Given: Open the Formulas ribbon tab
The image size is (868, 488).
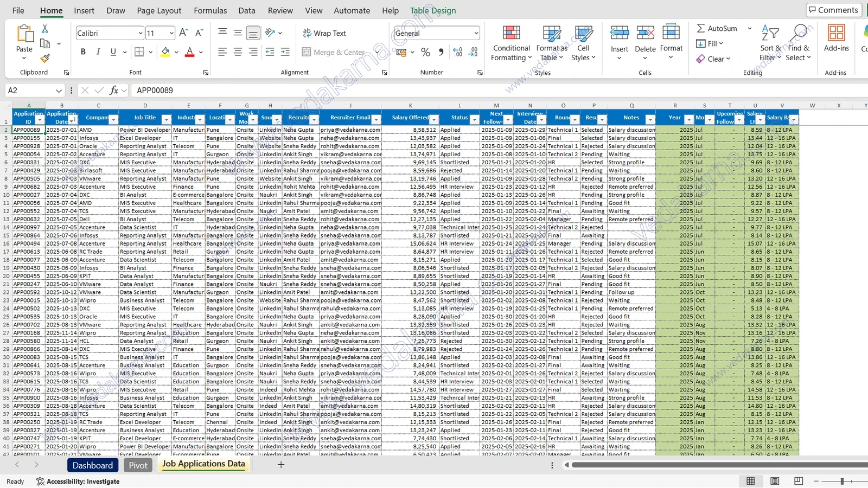Looking at the screenshot, I should (x=210, y=10).
